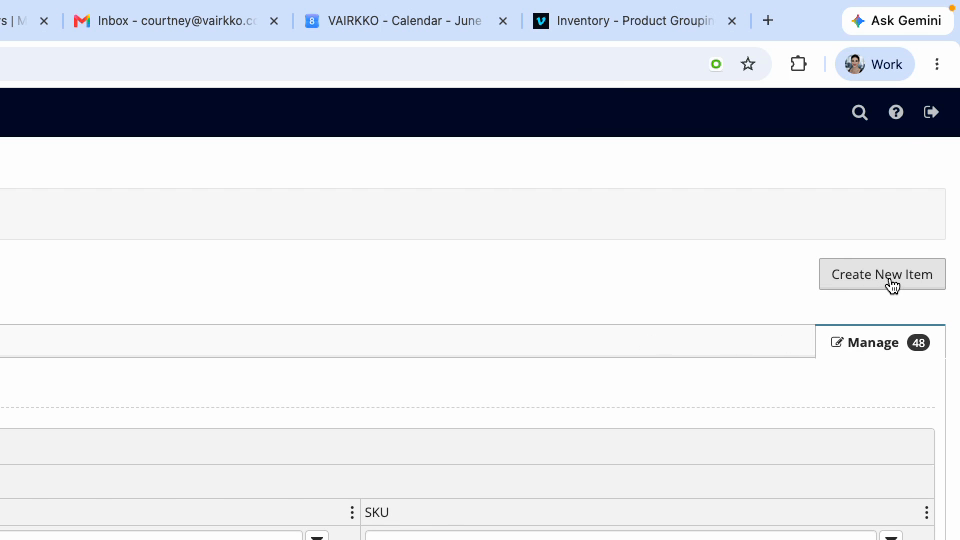The image size is (960, 540).
Task: Open the browser Extensions puzzle icon
Action: (x=798, y=64)
